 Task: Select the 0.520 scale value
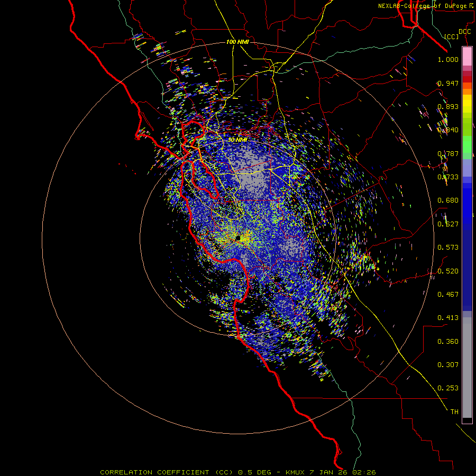click(448, 271)
